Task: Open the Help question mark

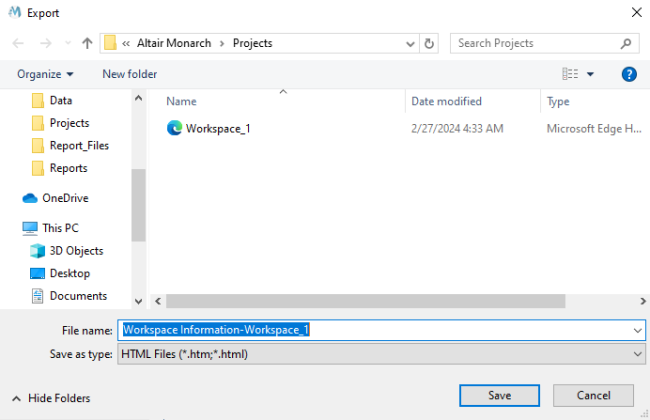Action: [x=629, y=74]
